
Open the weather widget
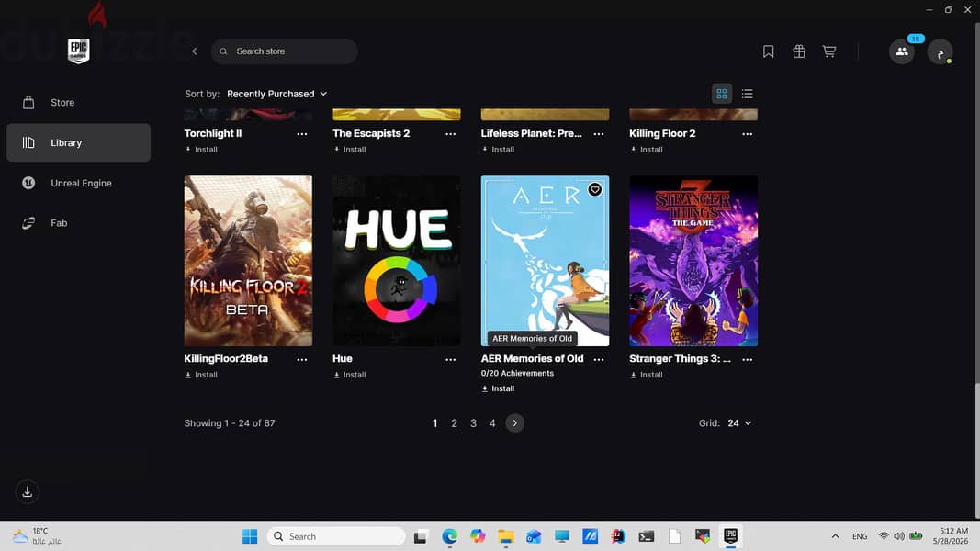38,536
